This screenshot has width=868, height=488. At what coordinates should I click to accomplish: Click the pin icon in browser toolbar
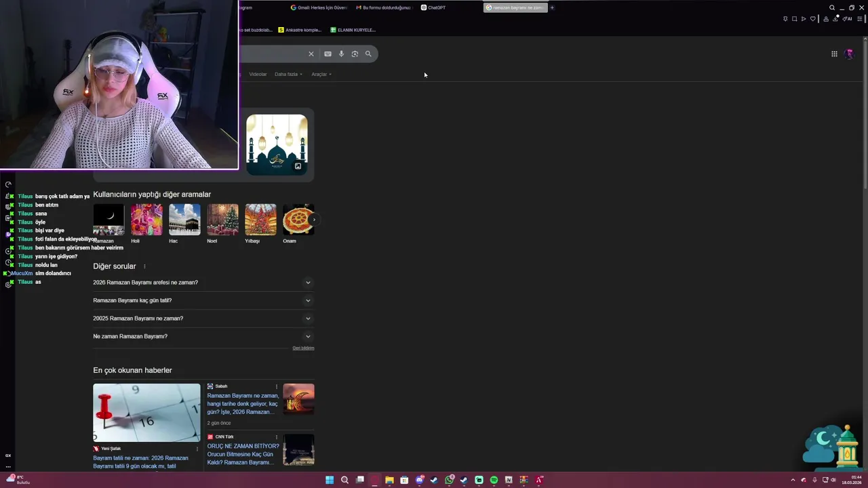pos(785,19)
